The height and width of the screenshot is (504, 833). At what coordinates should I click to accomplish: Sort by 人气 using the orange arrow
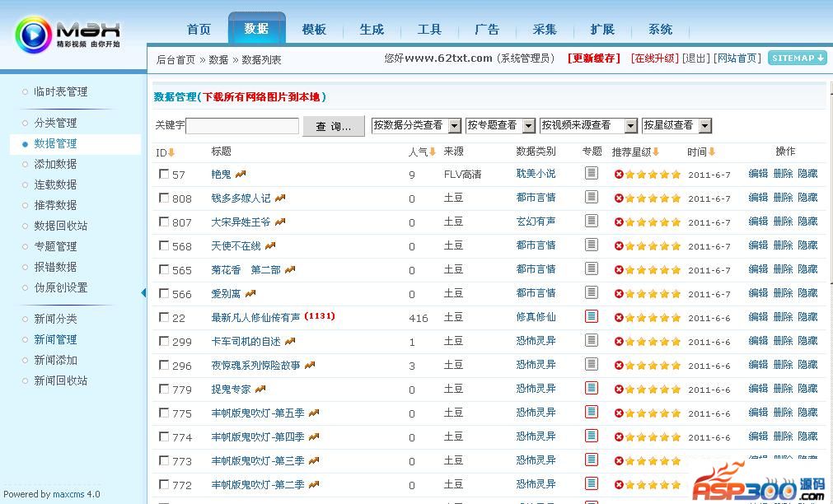coord(433,152)
